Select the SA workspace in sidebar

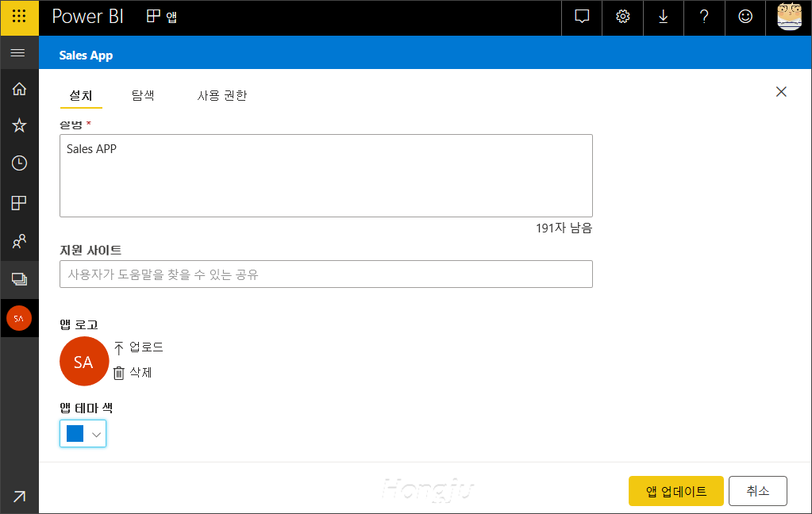(x=19, y=318)
